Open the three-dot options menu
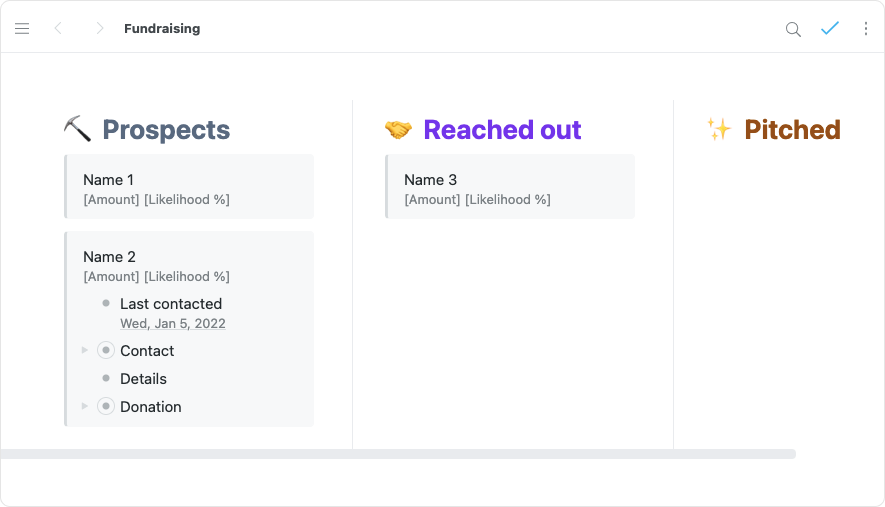Screen dimensions: 885x507 [866, 29]
